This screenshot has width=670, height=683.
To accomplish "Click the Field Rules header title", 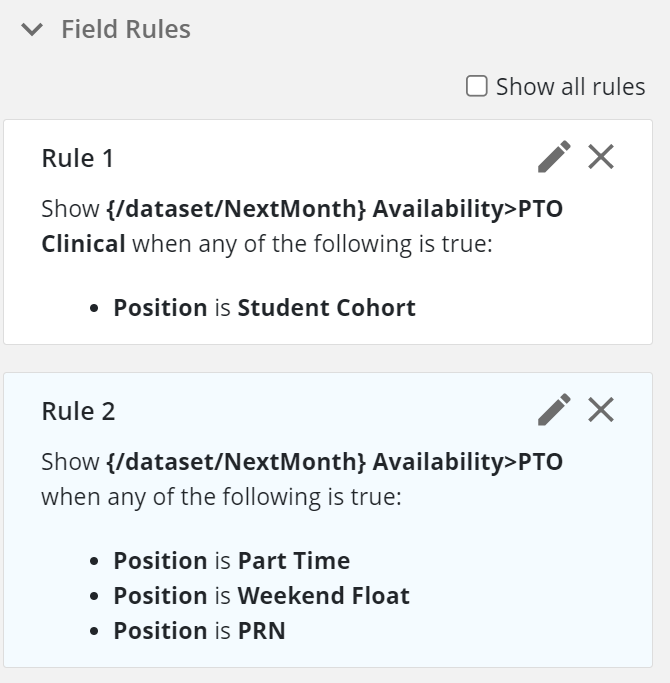I will point(126,29).
